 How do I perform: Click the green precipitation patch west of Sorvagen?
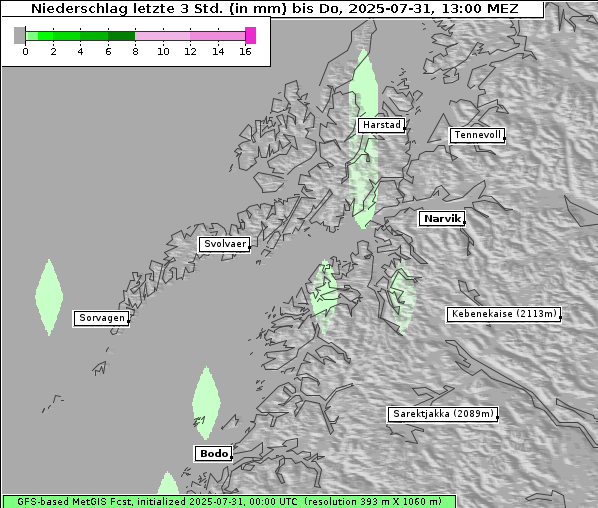pos(49,297)
